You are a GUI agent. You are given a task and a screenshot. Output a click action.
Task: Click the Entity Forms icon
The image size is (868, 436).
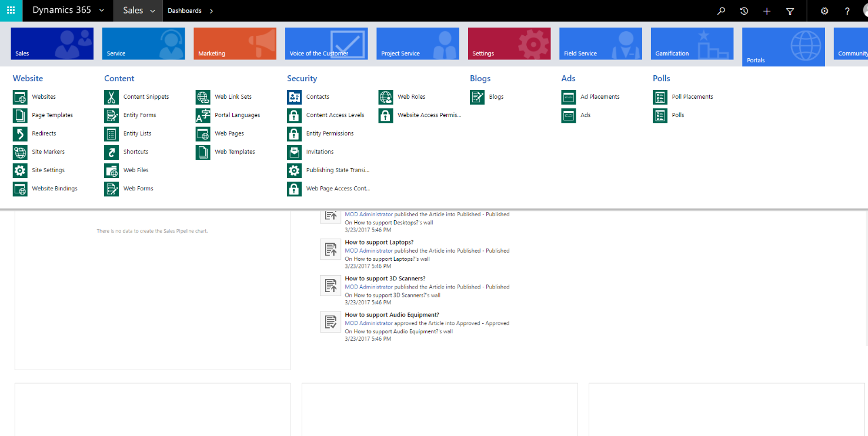(x=112, y=115)
